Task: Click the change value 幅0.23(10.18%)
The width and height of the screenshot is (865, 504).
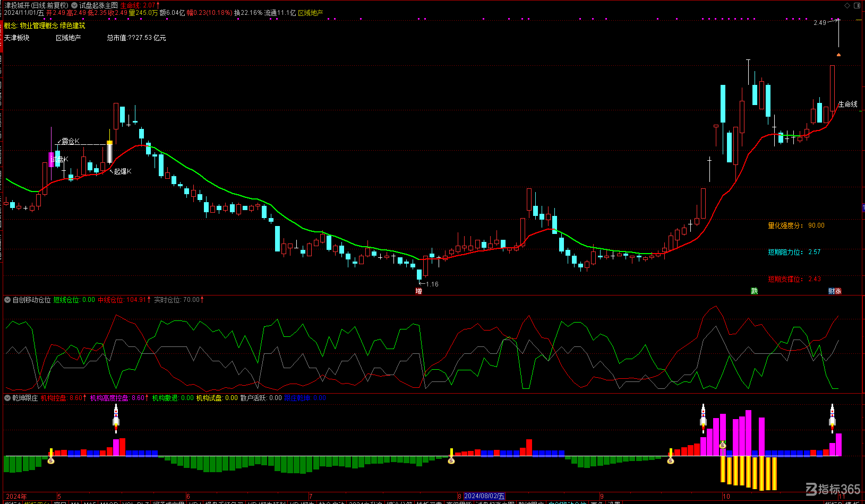Action: [210, 13]
